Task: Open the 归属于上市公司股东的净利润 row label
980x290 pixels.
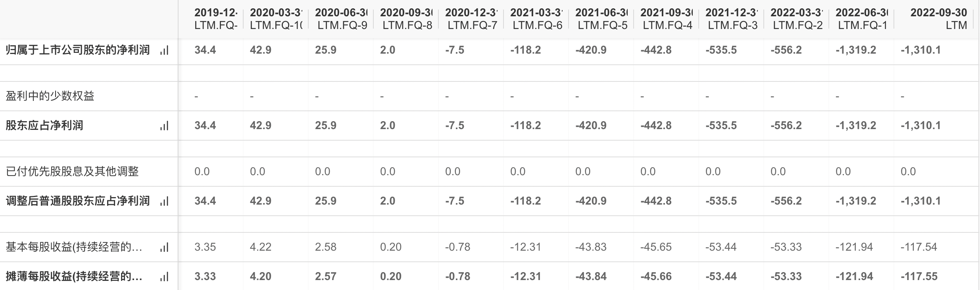Action: point(78,50)
